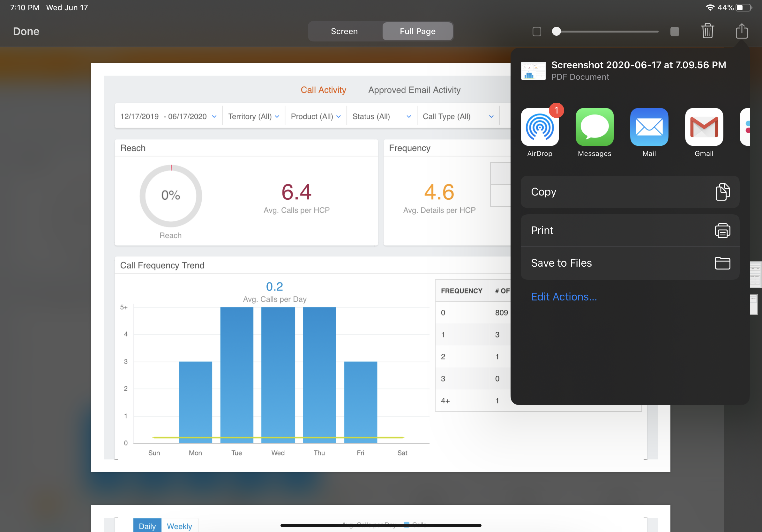Switch to Screen capture mode
The width and height of the screenshot is (762, 532).
click(x=344, y=31)
